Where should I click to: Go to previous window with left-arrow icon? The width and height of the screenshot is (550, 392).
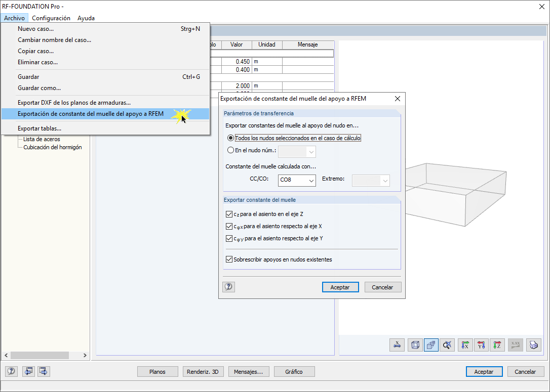pos(28,371)
